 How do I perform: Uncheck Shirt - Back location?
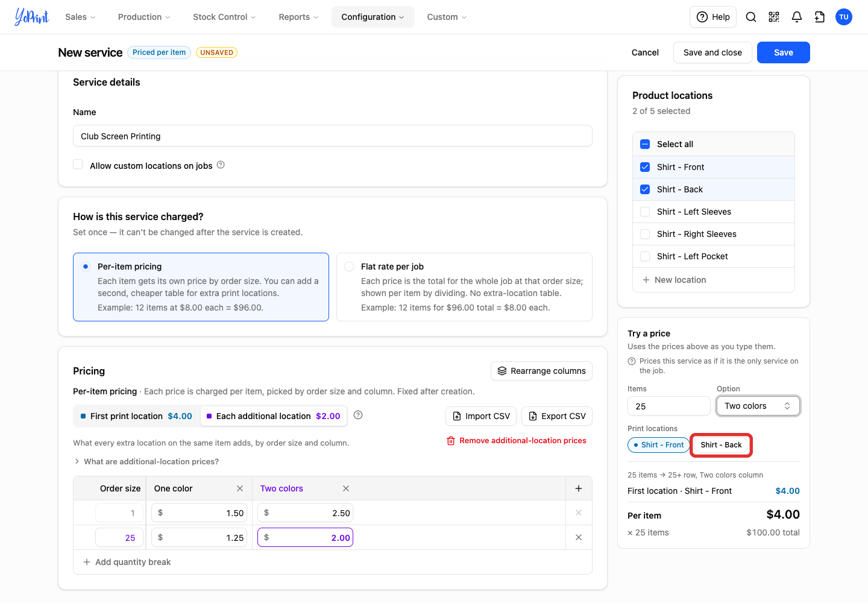click(645, 189)
